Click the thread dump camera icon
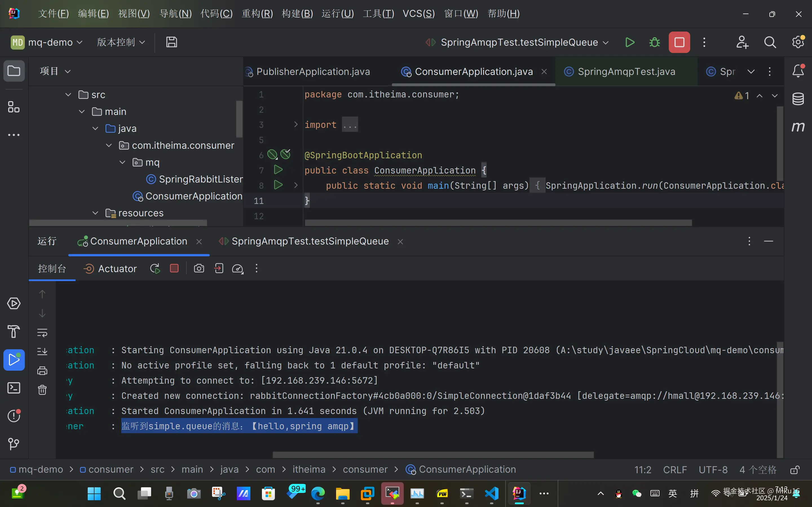This screenshot has width=812, height=507. (199, 269)
